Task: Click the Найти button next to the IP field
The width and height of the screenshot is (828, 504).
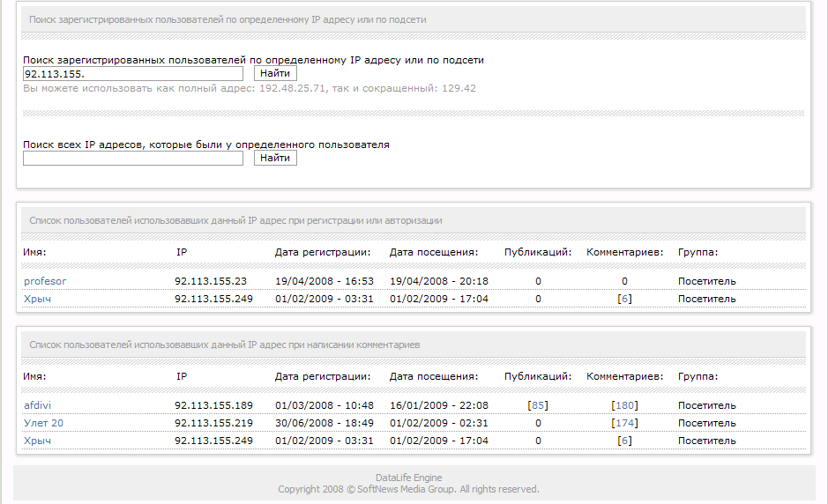Action: (x=275, y=73)
